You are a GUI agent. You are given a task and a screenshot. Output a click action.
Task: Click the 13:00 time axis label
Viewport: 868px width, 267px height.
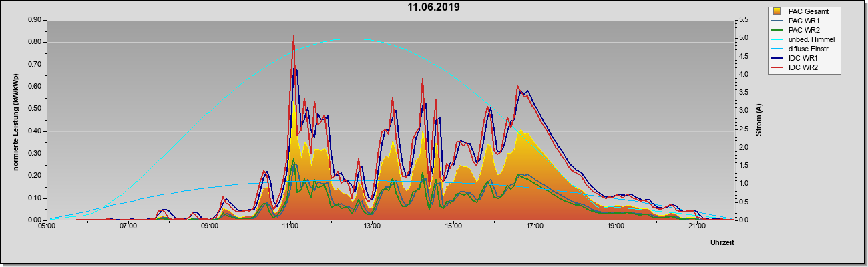372,226
